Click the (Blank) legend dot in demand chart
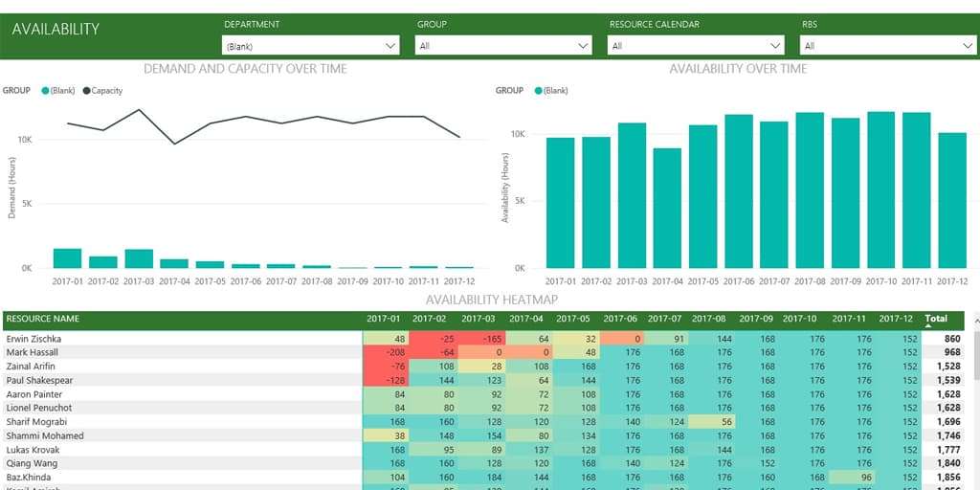The width and height of the screenshot is (980, 490). coord(45,91)
